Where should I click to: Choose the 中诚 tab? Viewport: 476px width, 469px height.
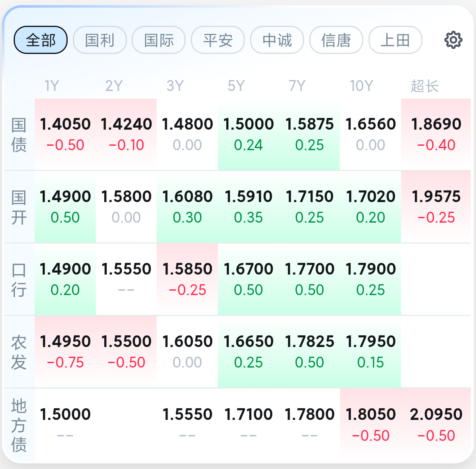pos(277,40)
